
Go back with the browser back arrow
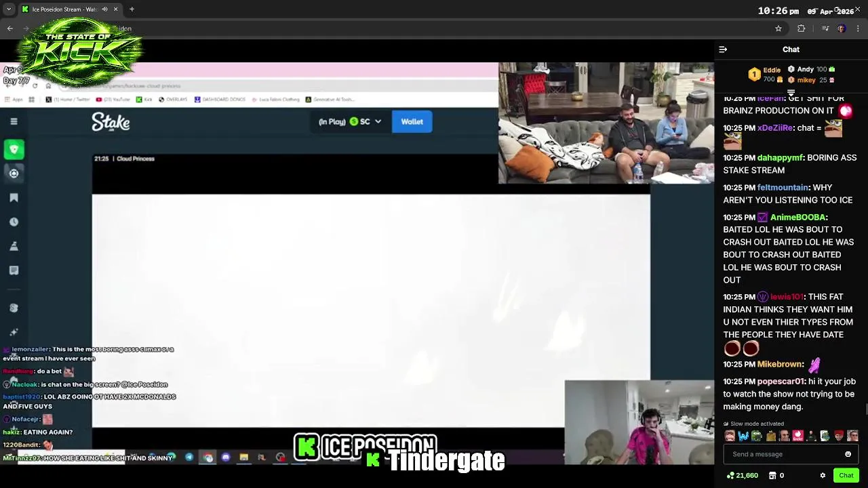coord(9,28)
